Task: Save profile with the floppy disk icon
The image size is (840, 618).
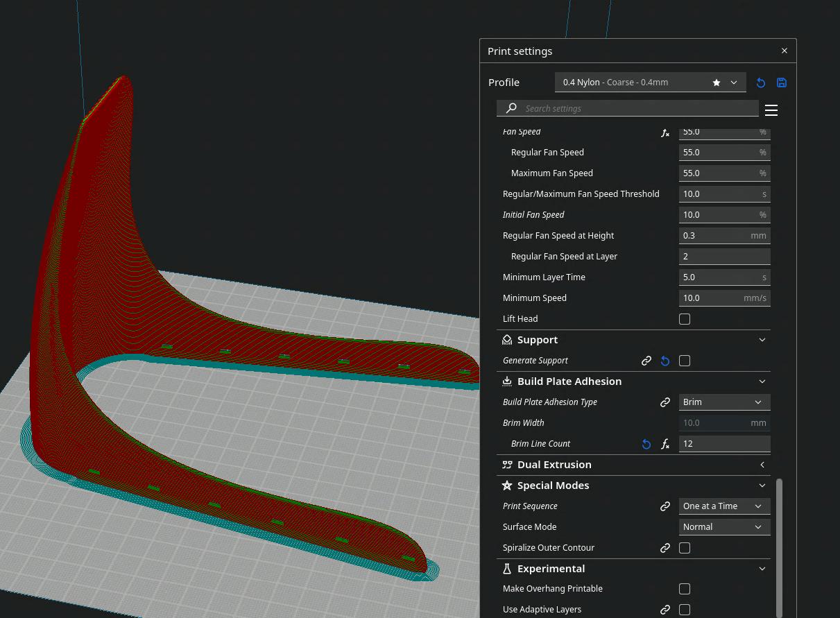Action: click(x=782, y=83)
